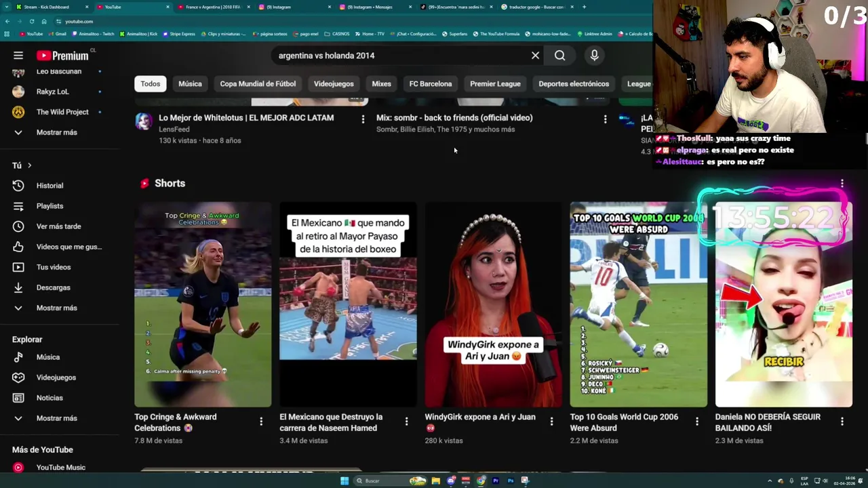Image resolution: width=868 pixels, height=488 pixels.
Task: Start voice search with the microphone
Action: point(594,56)
